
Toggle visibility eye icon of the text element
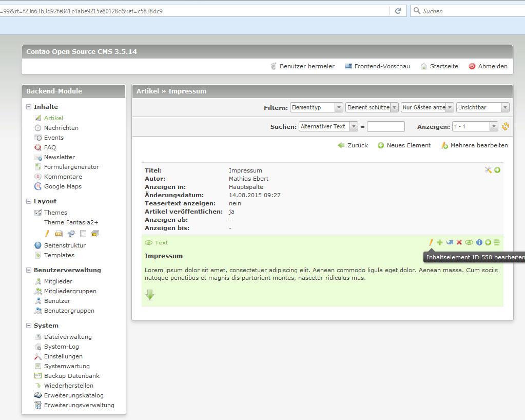tap(469, 242)
